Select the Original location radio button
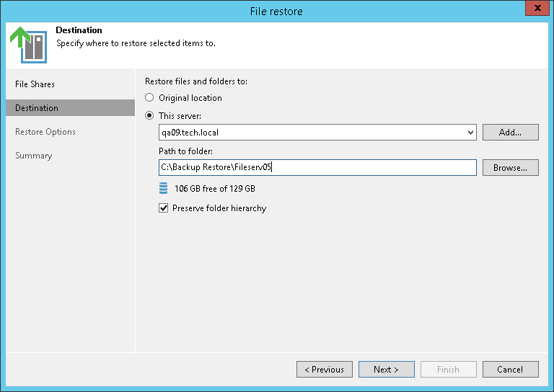554x392 pixels. 150,98
